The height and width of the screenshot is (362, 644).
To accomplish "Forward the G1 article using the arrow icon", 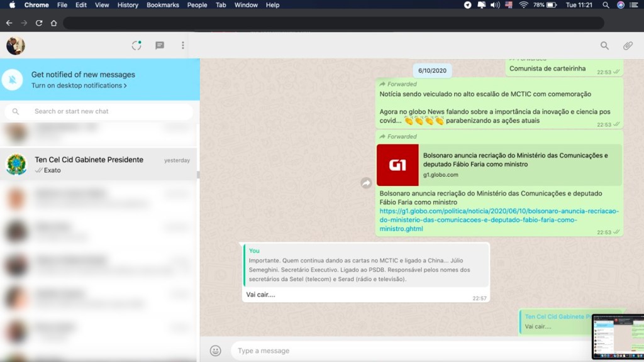I will pos(366,182).
